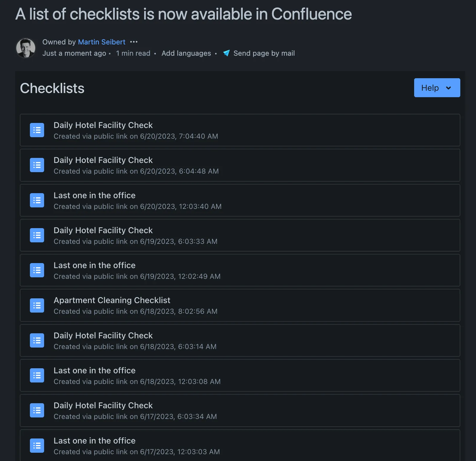Screen dimensions: 476x461
Task: Open Daily Hotel Facility Check created 6:04:48 AM
Action: tap(103, 160)
